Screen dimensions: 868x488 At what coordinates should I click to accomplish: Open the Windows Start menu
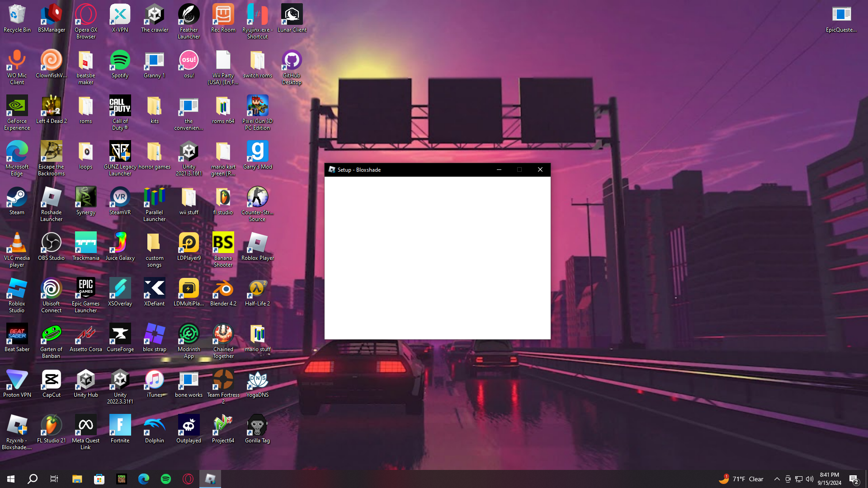11,479
